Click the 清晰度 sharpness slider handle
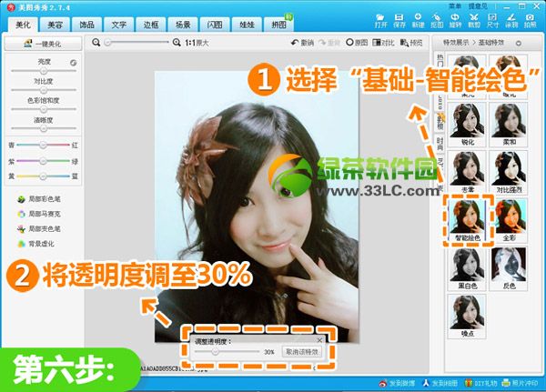Image resolution: width=546 pixels, height=392 pixels. tap(43, 128)
